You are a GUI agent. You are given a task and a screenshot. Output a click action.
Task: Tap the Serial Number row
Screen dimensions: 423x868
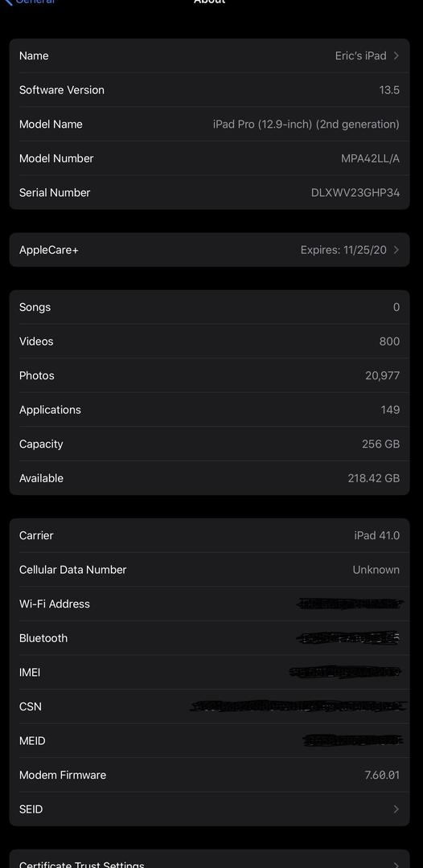click(209, 193)
